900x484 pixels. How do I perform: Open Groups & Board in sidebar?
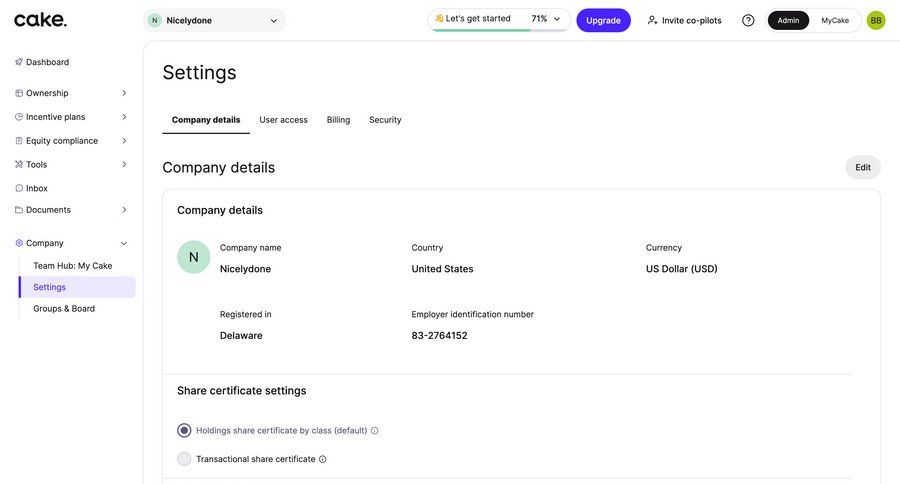64,308
